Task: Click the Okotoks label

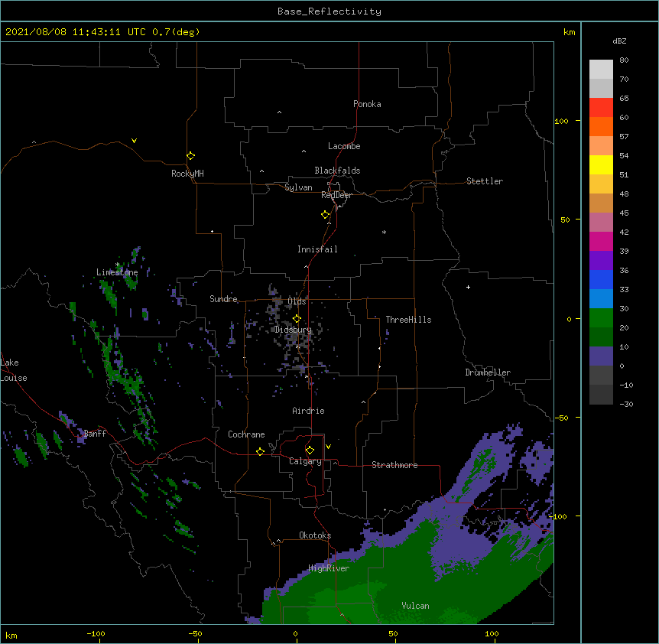Action: click(315, 535)
